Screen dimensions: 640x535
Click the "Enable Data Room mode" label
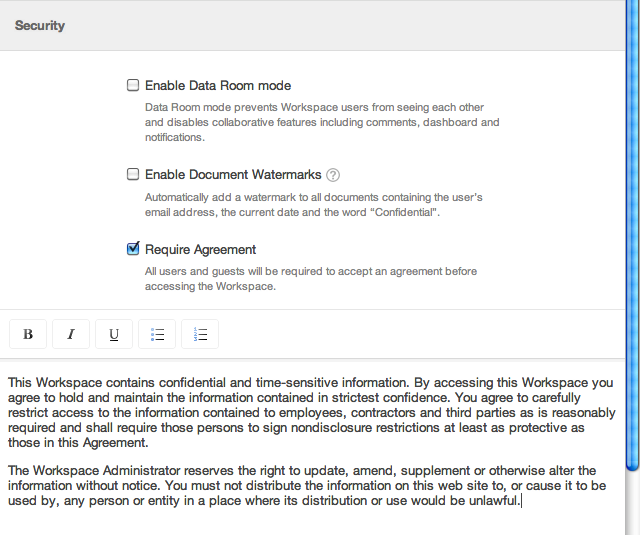218,86
